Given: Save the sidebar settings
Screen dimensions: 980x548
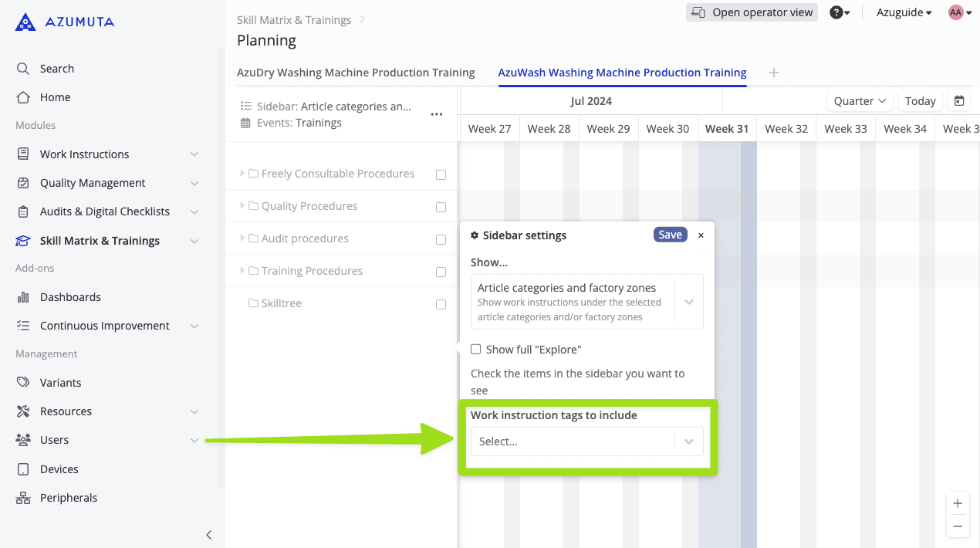Looking at the screenshot, I should coord(670,235).
